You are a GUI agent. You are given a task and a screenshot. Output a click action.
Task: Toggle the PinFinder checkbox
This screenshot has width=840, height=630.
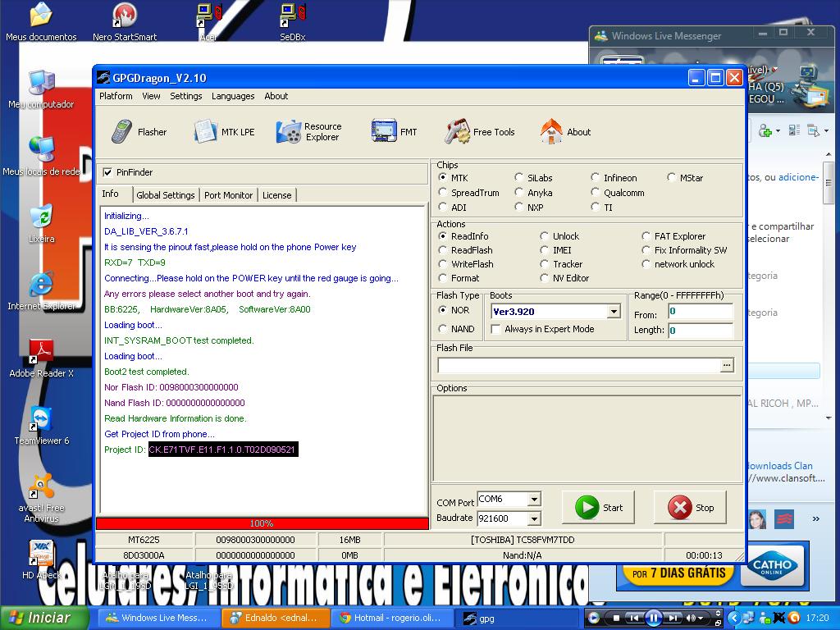(x=107, y=172)
